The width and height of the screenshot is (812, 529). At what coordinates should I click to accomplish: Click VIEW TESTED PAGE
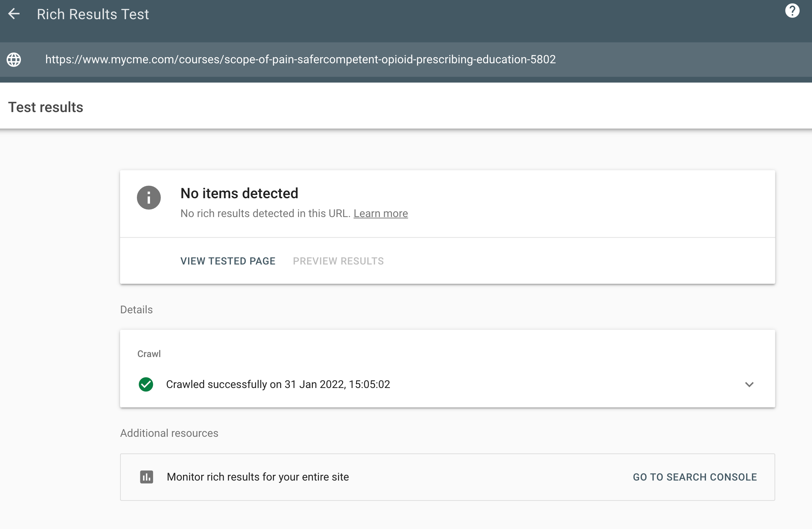coord(228,261)
